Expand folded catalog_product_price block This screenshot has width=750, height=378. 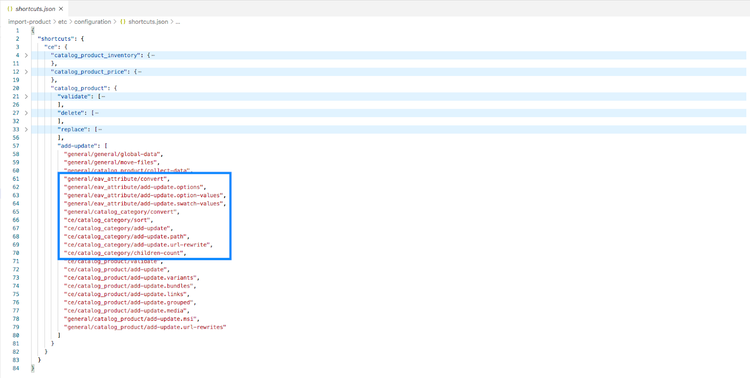pyautogui.click(x=26, y=72)
